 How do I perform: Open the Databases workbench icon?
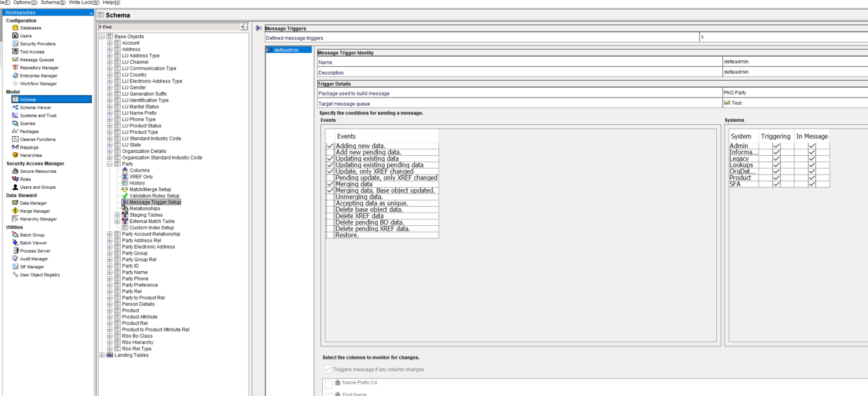coord(15,28)
